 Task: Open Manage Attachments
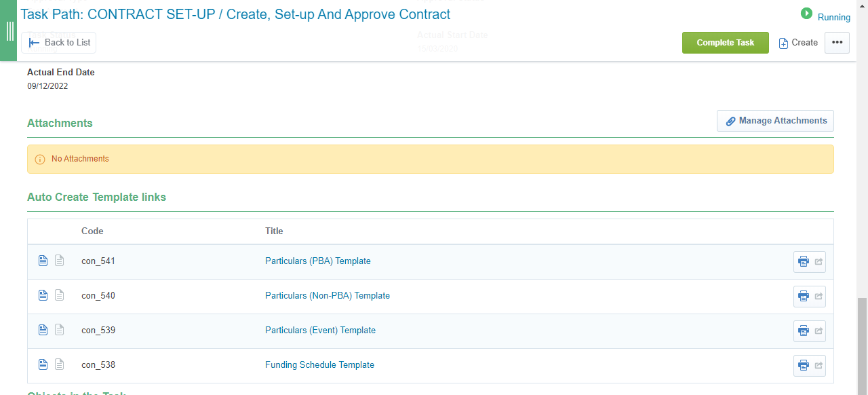pyautogui.click(x=775, y=121)
